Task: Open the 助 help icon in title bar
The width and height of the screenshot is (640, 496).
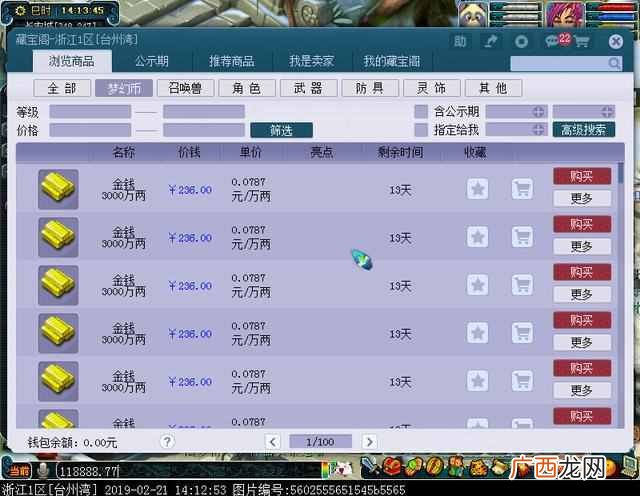Action: point(460,41)
